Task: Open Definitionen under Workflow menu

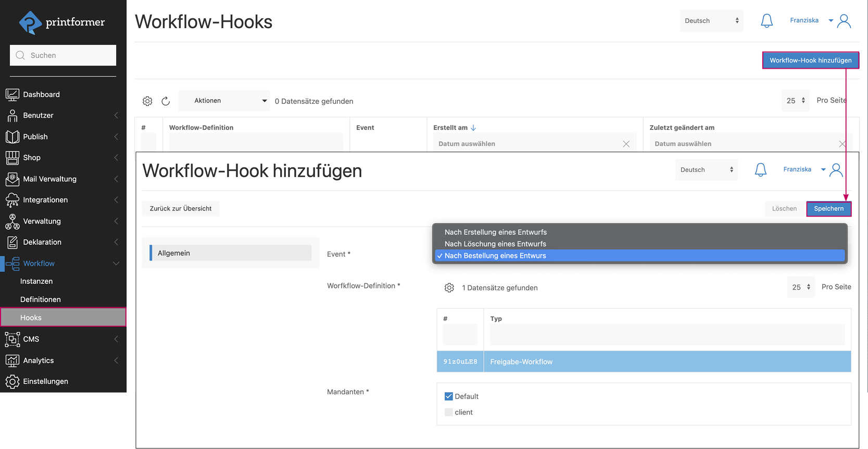Action: [x=41, y=300]
